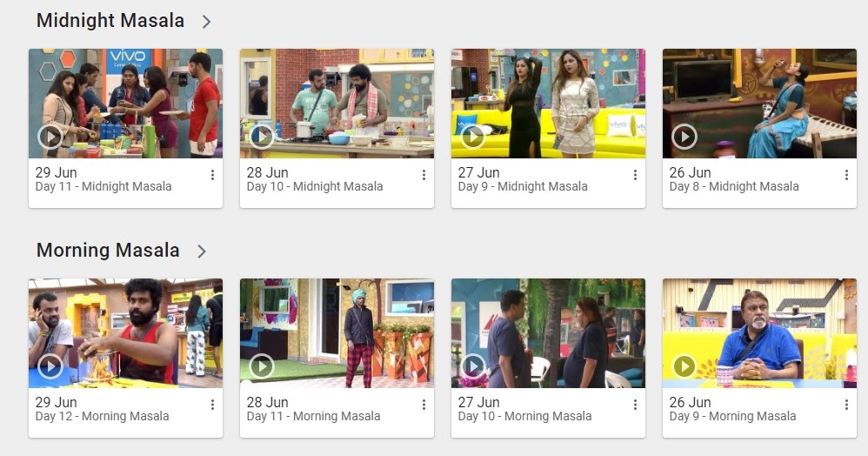Open three-dot menu for Day 8 Midnight Masala
The image size is (868, 456).
pos(846,175)
